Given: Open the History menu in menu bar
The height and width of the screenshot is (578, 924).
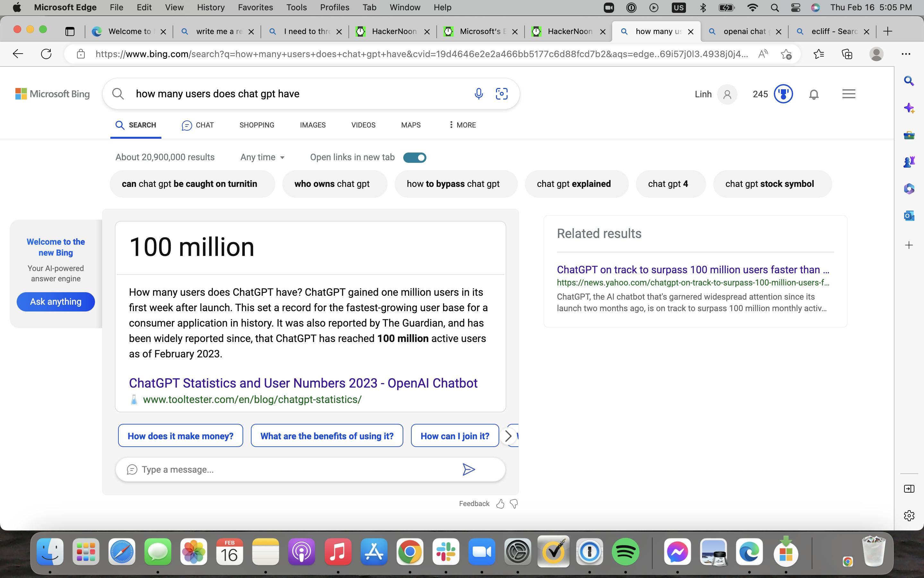Looking at the screenshot, I should pyautogui.click(x=211, y=7).
